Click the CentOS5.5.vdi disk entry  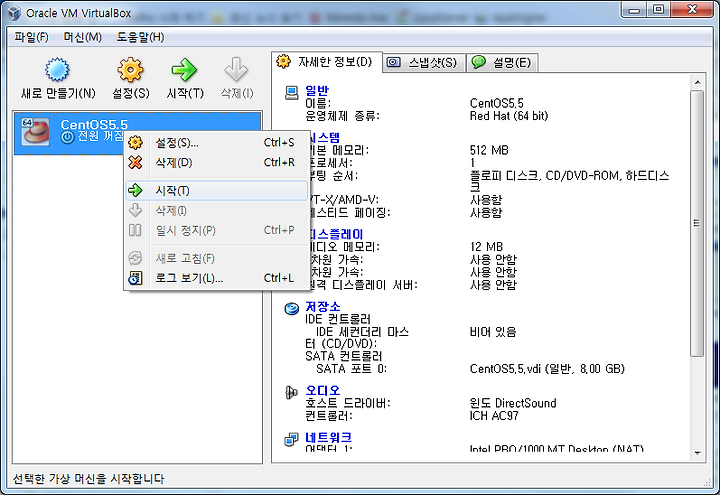coord(547,369)
